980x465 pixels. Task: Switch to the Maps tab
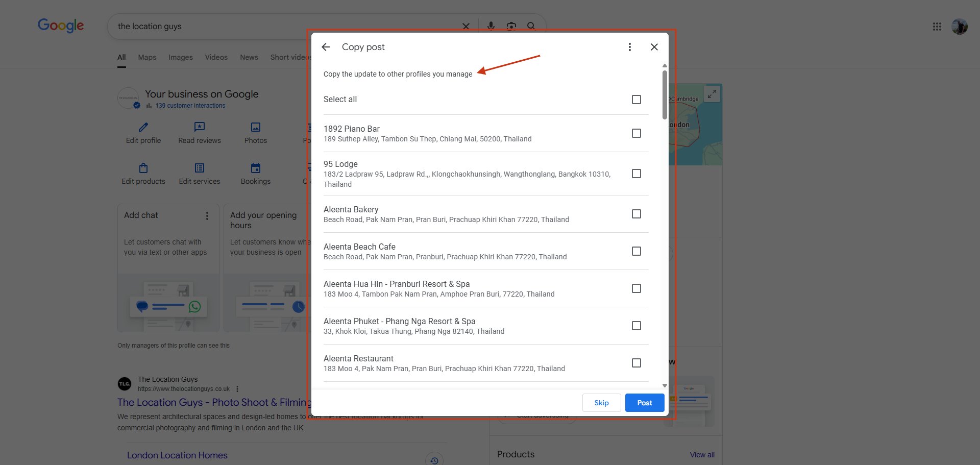[x=147, y=57]
